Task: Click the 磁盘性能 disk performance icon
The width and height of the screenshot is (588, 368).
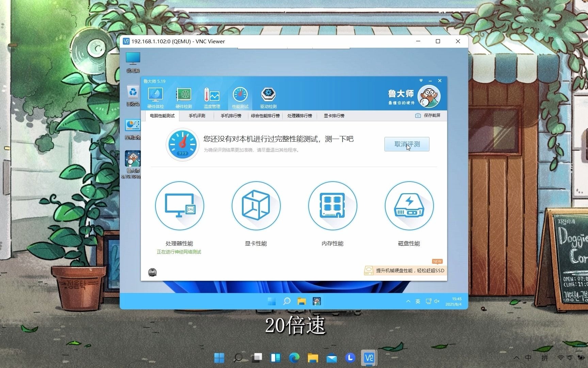Action: pos(409,206)
